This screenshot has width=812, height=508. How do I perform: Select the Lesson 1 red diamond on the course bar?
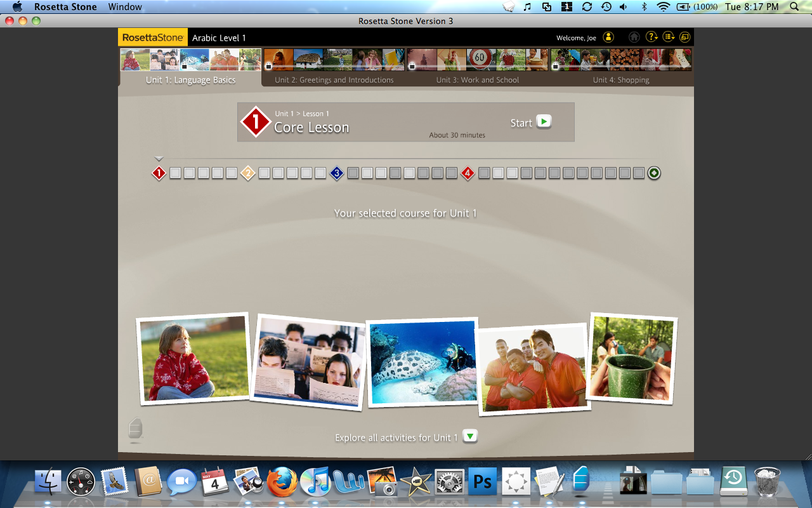click(159, 173)
